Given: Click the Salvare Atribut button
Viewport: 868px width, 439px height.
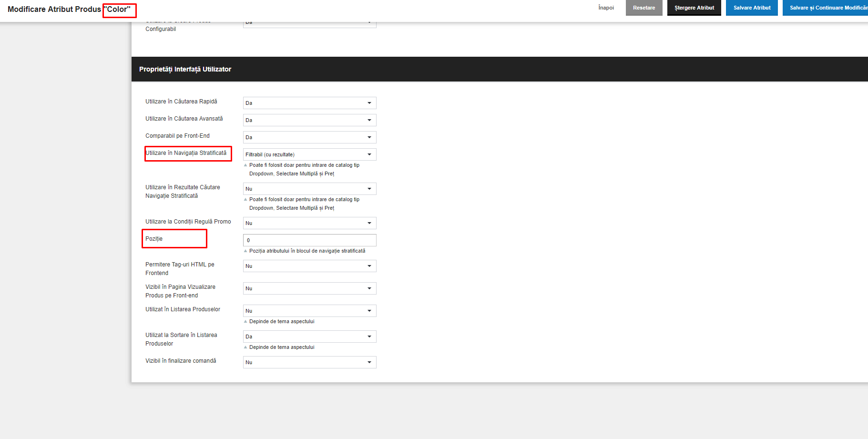Looking at the screenshot, I should coord(752,8).
